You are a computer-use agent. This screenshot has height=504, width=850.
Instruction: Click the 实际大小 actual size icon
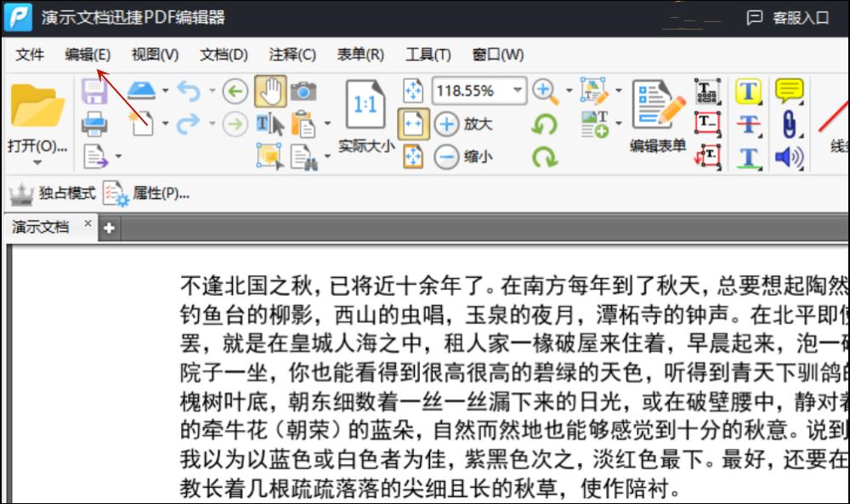365,106
